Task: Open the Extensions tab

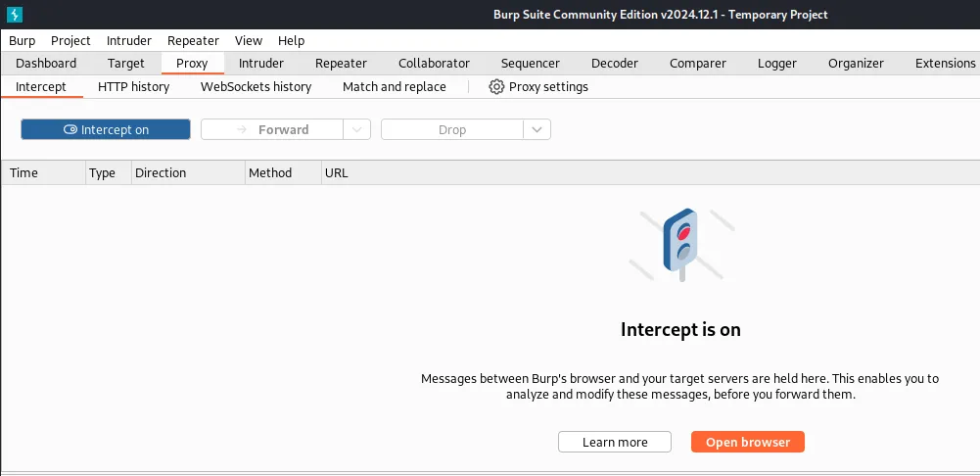Action: point(945,64)
